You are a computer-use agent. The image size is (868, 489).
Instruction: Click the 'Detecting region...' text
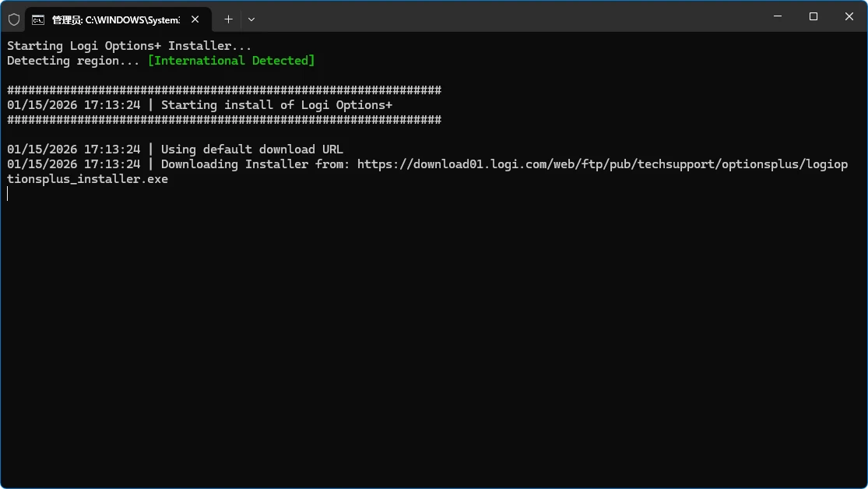(73, 61)
